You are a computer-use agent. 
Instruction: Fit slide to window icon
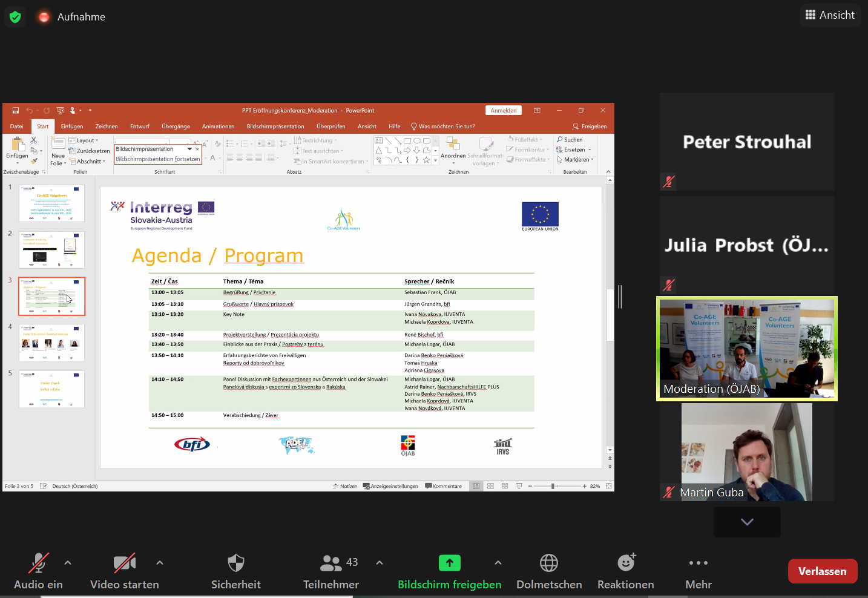pos(609,486)
